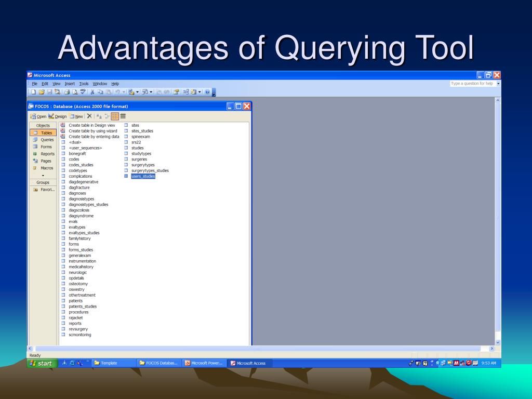Click the Open button in the database window

tap(38, 116)
